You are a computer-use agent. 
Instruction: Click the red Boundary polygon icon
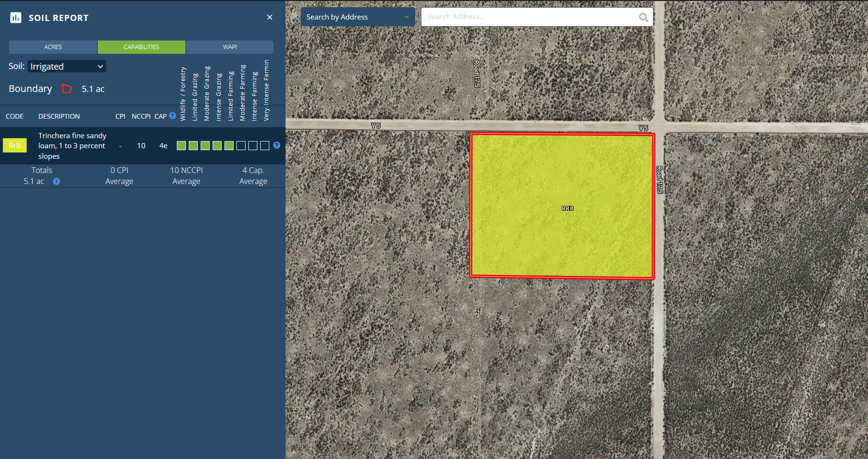coord(67,89)
